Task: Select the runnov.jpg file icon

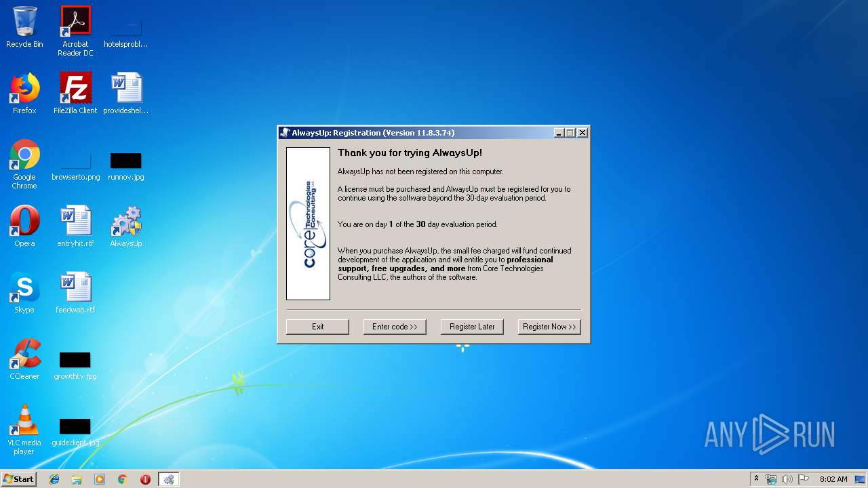Action: pyautogui.click(x=125, y=167)
